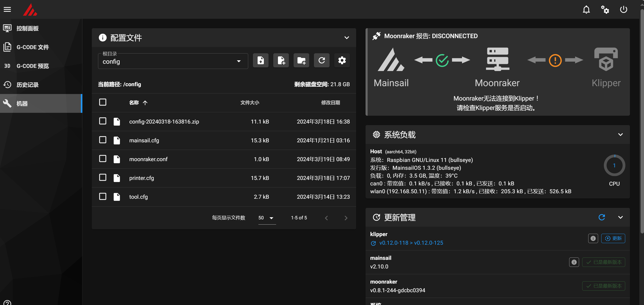644x305 pixels.
Task: Open G-CODE 文件 page
Action: tap(41, 47)
